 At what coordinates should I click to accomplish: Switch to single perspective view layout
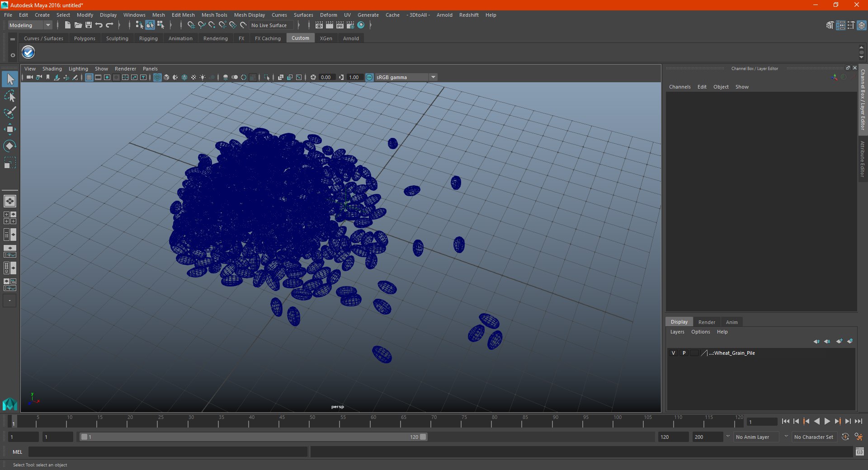10,201
